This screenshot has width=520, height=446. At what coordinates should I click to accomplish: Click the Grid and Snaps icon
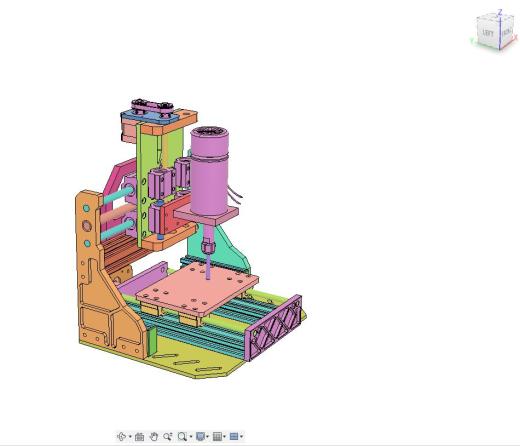217,436
